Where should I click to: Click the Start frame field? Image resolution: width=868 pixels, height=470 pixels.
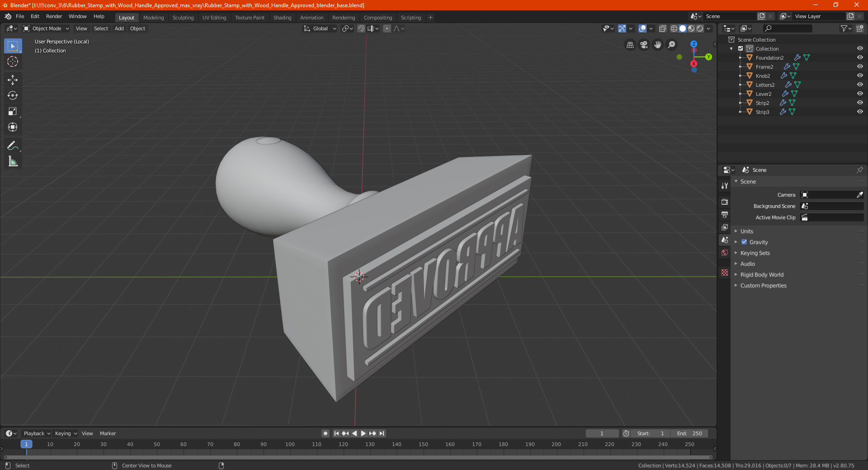[x=651, y=433]
